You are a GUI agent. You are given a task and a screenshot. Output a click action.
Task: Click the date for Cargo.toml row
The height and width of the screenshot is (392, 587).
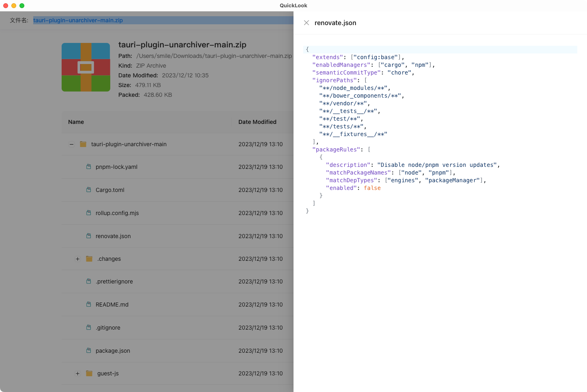point(261,190)
